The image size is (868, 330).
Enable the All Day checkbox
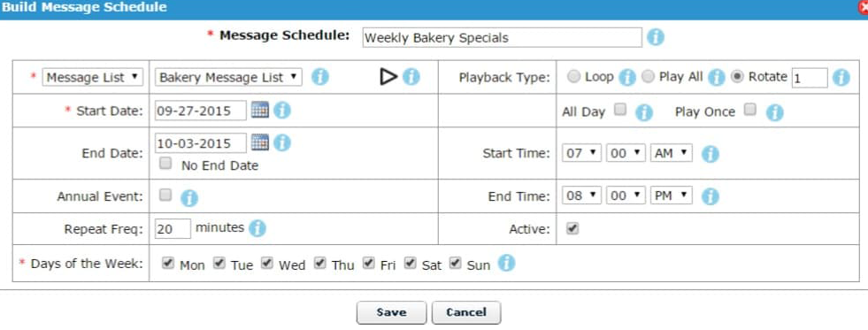click(620, 110)
